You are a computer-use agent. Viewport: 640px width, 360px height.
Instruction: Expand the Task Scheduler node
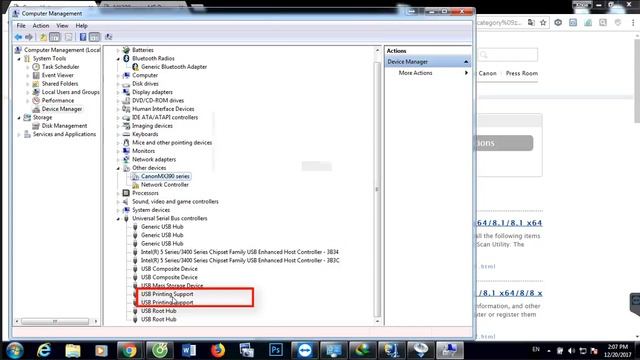tap(28, 67)
